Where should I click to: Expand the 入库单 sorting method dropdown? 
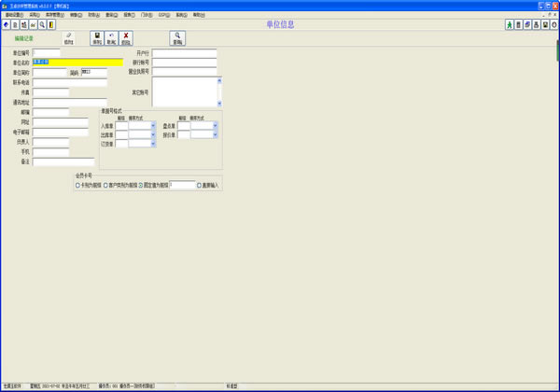(151, 125)
